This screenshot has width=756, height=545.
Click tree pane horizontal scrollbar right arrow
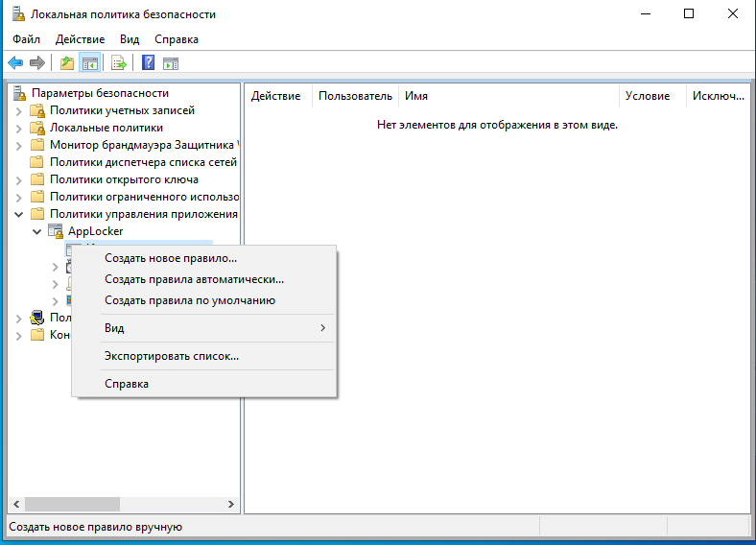pyautogui.click(x=231, y=504)
